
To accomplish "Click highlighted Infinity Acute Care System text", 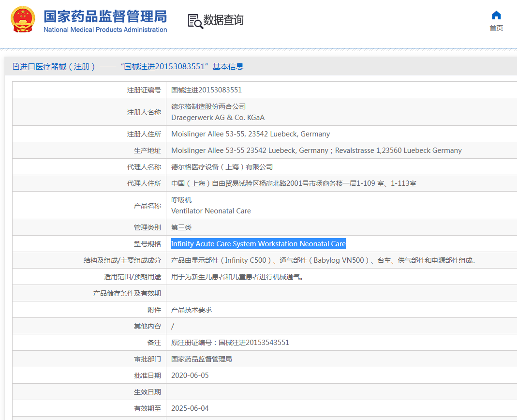I will 258,244.
